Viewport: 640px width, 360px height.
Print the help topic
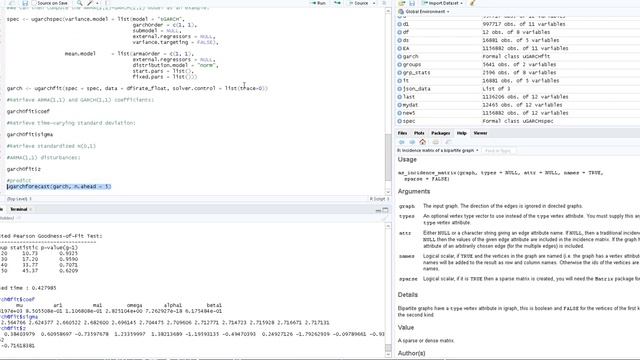point(436,142)
